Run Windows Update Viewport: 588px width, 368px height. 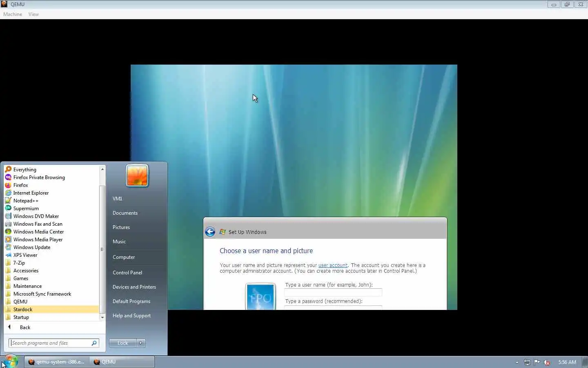(51, 247)
